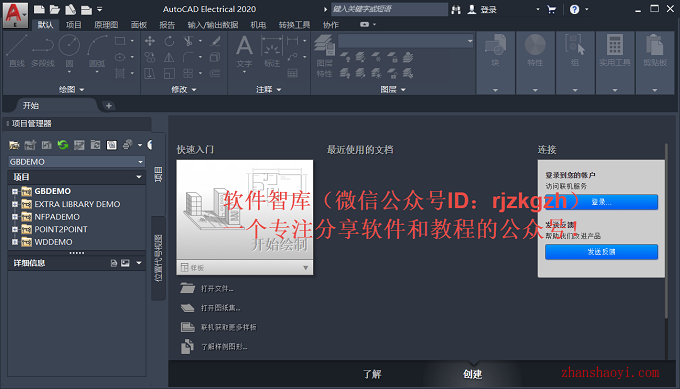Open the layer name combo box in ribbon

(x=405, y=41)
